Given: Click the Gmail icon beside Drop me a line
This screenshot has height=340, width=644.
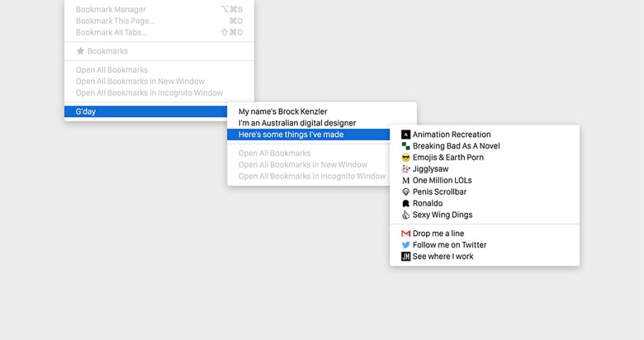Looking at the screenshot, I should [405, 234].
